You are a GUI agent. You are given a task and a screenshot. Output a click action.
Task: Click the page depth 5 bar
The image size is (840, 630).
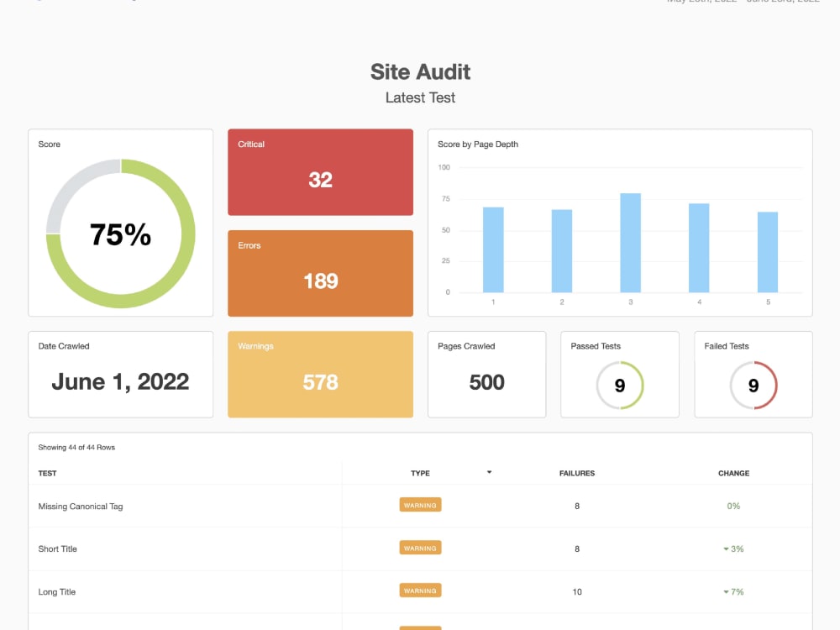coord(768,252)
